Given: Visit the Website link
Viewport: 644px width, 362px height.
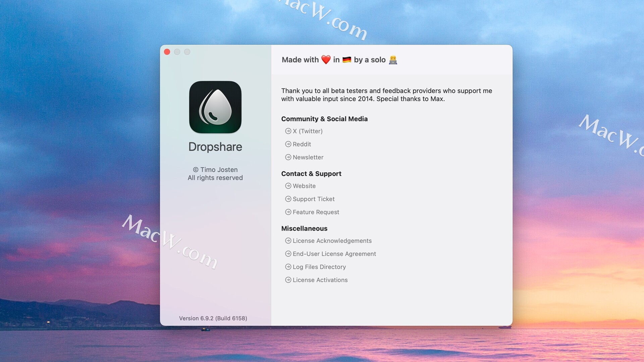Looking at the screenshot, I should 304,186.
